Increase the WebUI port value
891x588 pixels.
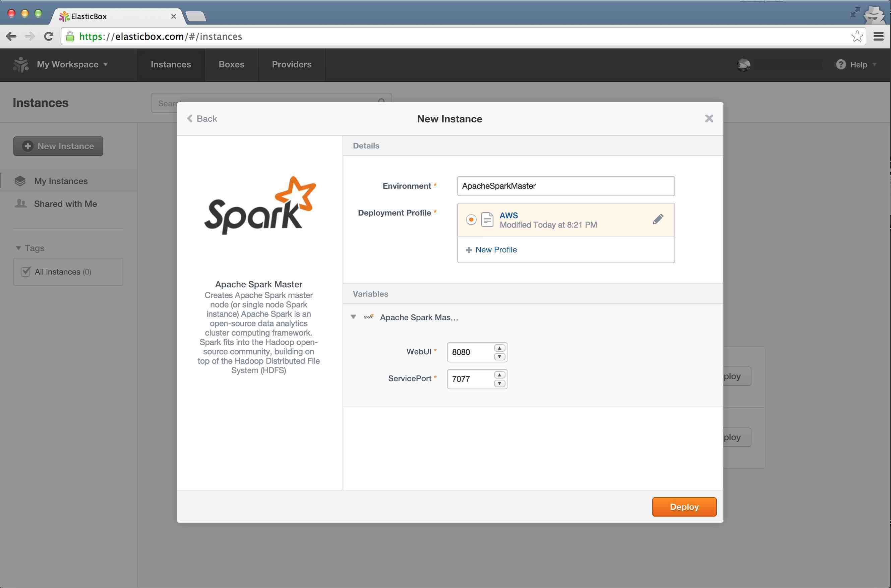pos(499,348)
